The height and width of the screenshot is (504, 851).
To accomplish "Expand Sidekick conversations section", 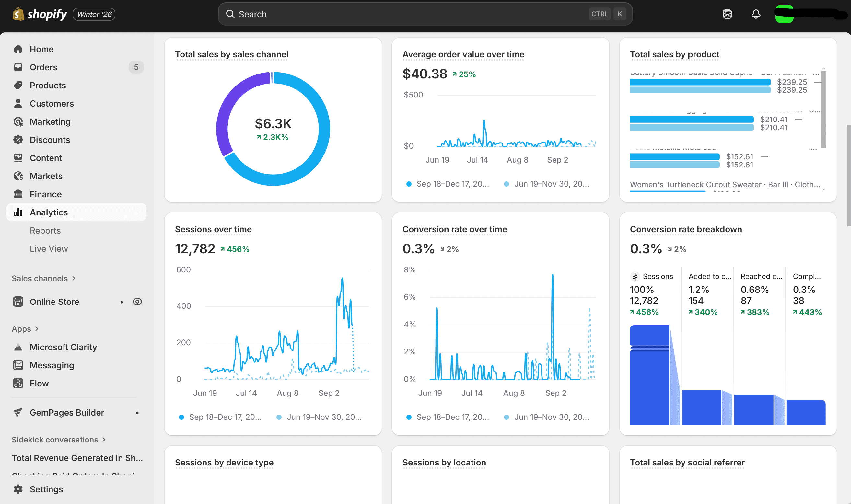I will (x=58, y=440).
